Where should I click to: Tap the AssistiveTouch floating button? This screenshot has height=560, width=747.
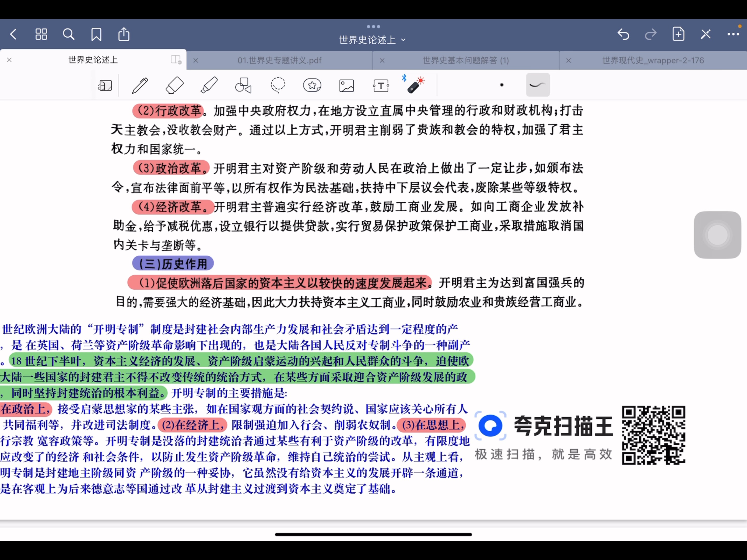point(717,235)
